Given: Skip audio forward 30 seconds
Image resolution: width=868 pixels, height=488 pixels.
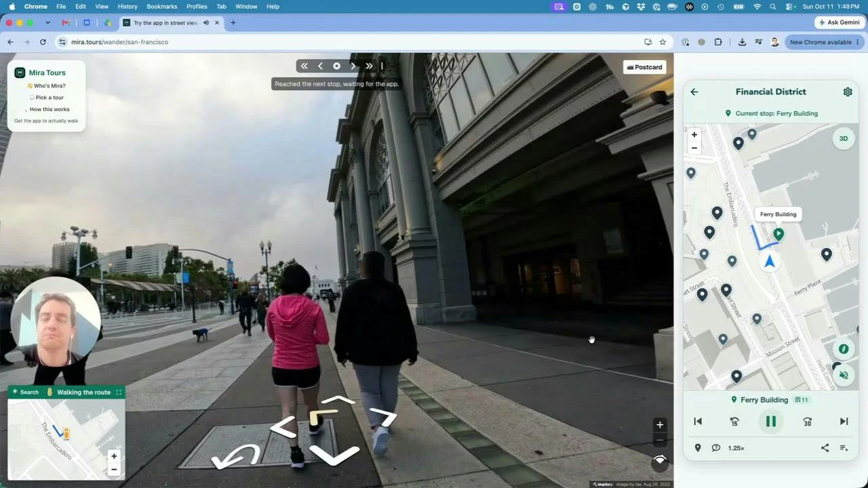Looking at the screenshot, I should 807,422.
